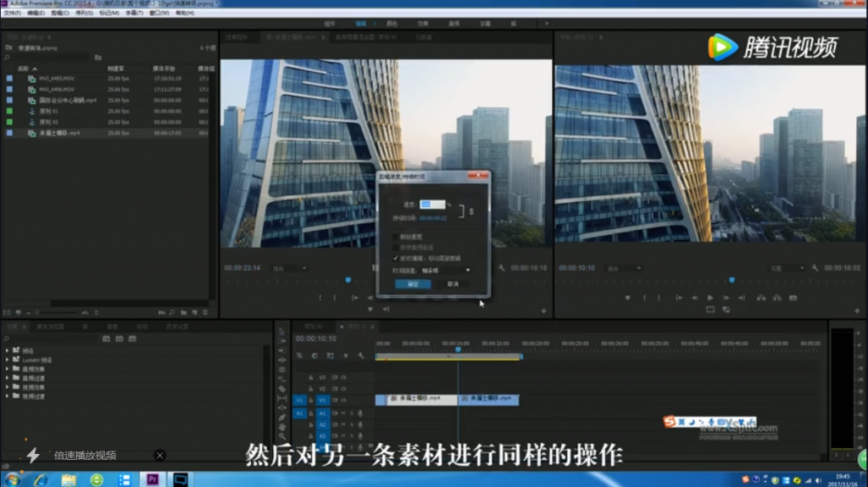Click the 确定 button in the dialog

(413, 284)
